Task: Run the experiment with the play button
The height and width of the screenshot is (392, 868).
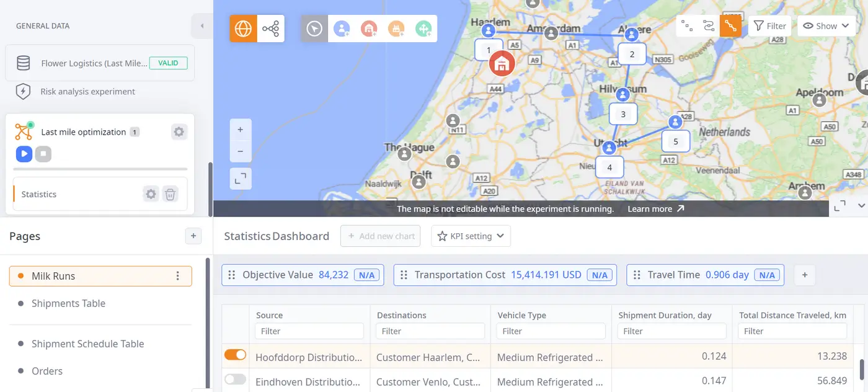Action: click(x=24, y=154)
